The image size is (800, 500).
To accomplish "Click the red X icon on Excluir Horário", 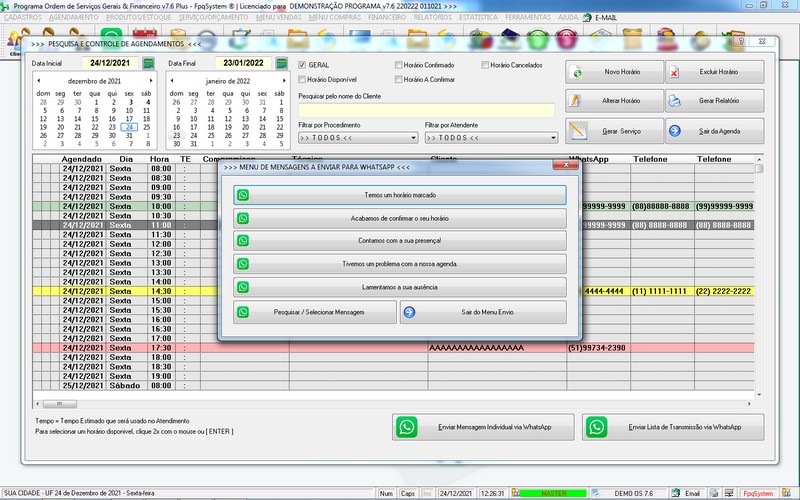I will pos(674,72).
